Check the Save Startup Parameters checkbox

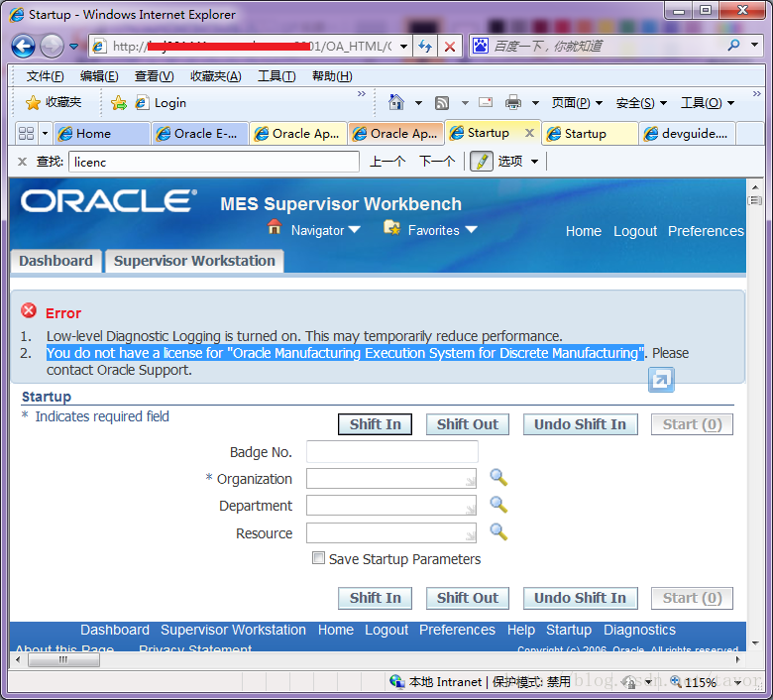[318, 558]
